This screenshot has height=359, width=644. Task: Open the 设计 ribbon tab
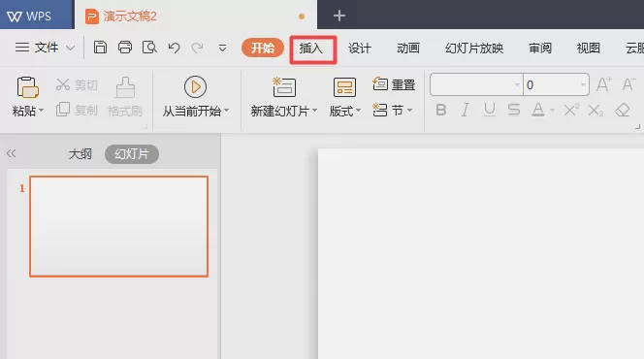point(360,49)
